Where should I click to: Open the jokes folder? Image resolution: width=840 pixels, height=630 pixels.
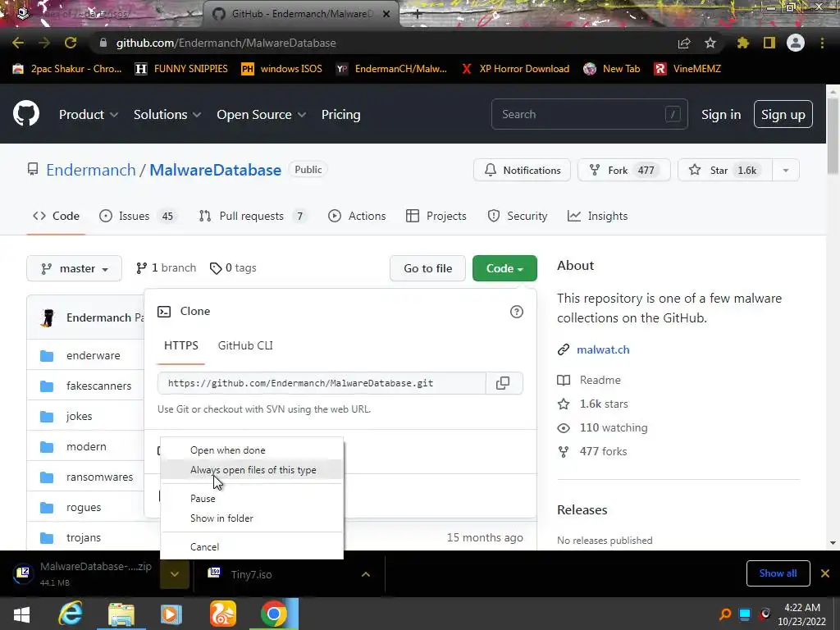point(80,416)
